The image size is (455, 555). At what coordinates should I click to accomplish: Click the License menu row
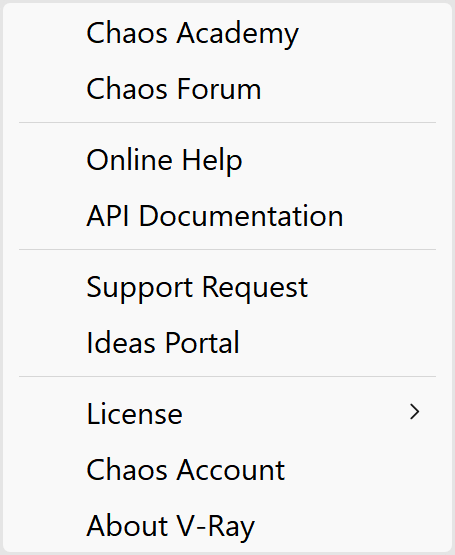click(x=227, y=413)
